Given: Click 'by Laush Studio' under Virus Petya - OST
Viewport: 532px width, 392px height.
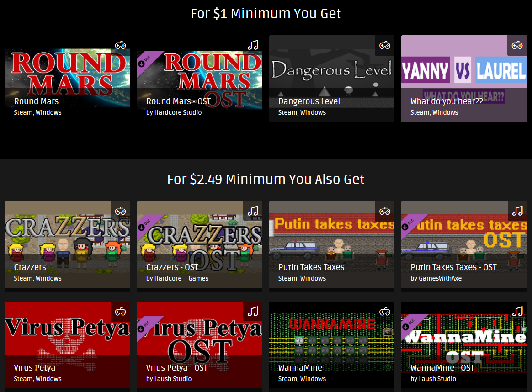Looking at the screenshot, I should point(169,379).
